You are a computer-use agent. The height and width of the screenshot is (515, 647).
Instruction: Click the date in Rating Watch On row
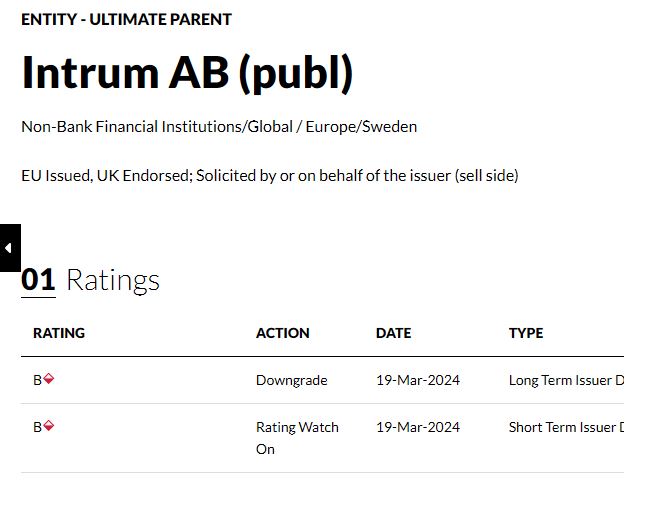pyautogui.click(x=418, y=427)
